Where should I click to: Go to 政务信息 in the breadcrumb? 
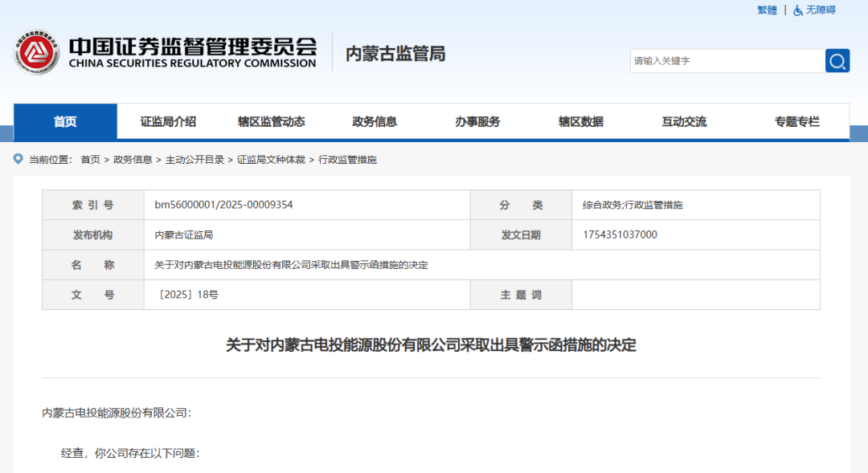133,160
